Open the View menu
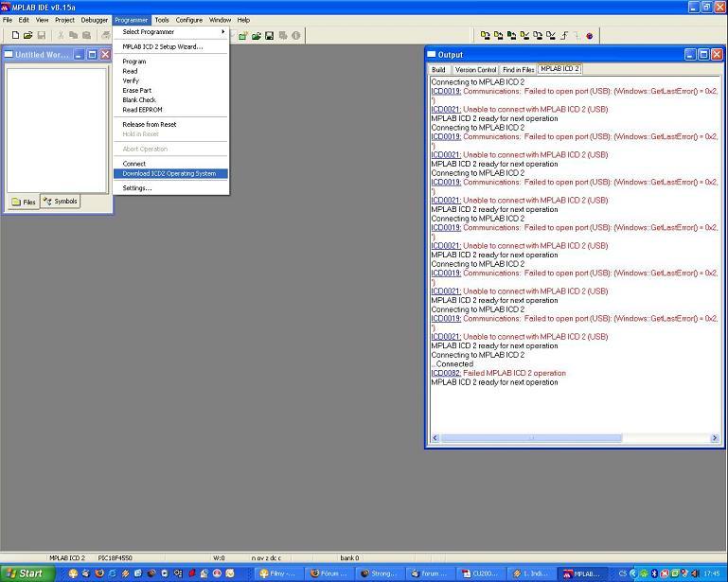 click(42, 20)
